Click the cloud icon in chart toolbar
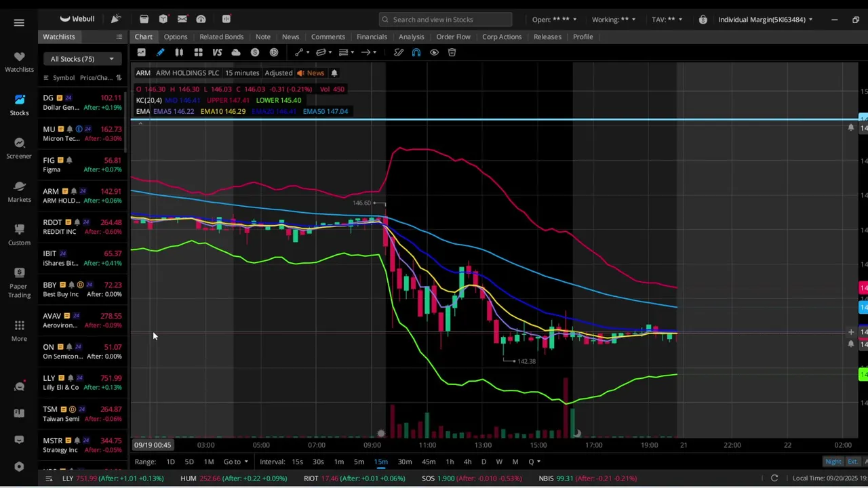The height and width of the screenshot is (488, 868). coord(236,52)
